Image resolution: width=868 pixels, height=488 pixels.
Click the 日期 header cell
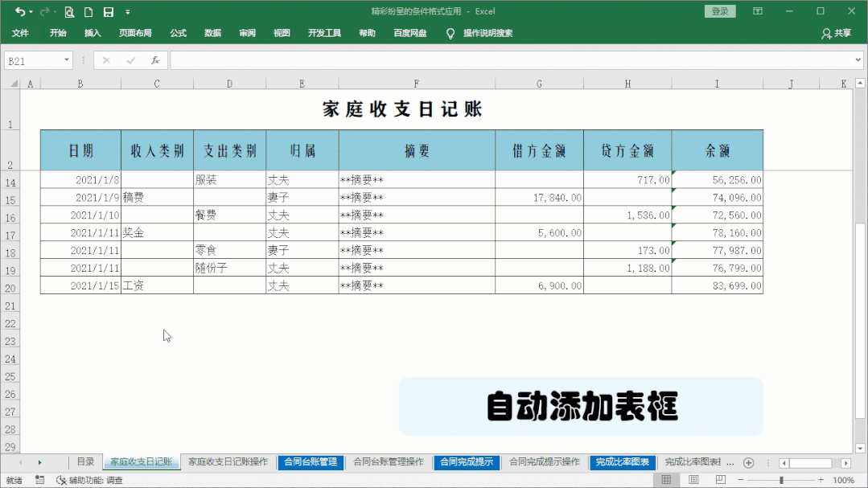click(80, 150)
